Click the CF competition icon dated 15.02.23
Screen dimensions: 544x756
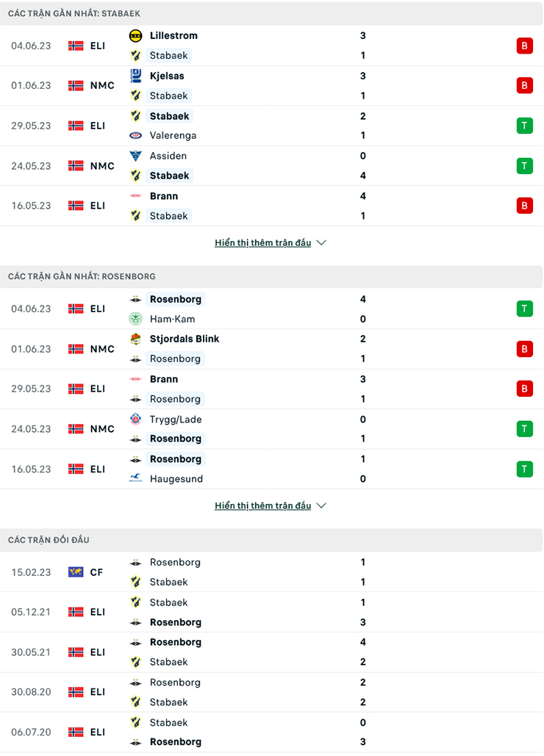pyautogui.click(x=76, y=572)
